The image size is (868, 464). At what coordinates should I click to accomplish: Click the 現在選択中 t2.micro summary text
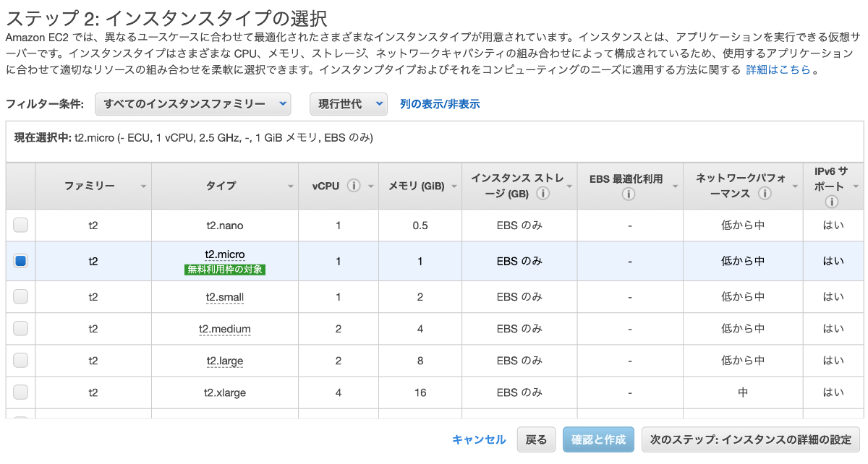tap(194, 137)
